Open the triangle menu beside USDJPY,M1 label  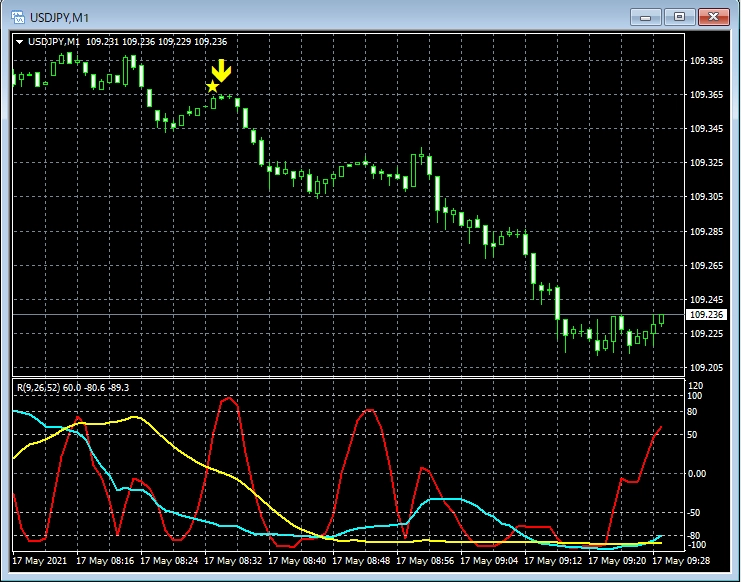pos(19,42)
